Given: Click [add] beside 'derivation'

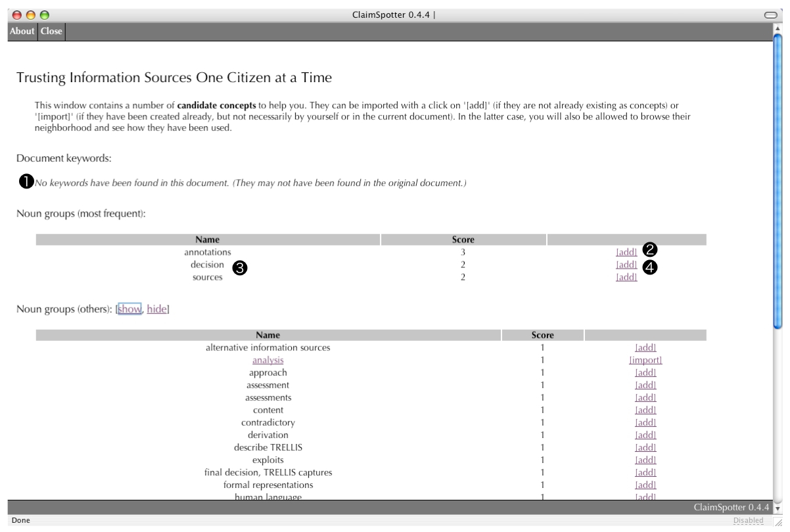Looking at the screenshot, I should [645, 435].
